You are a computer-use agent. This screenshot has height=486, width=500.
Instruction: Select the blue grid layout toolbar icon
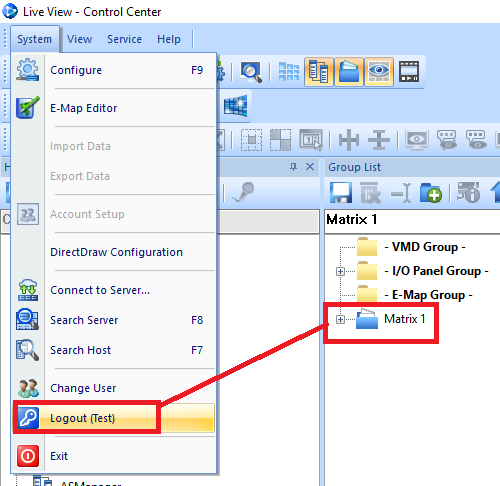[288, 71]
